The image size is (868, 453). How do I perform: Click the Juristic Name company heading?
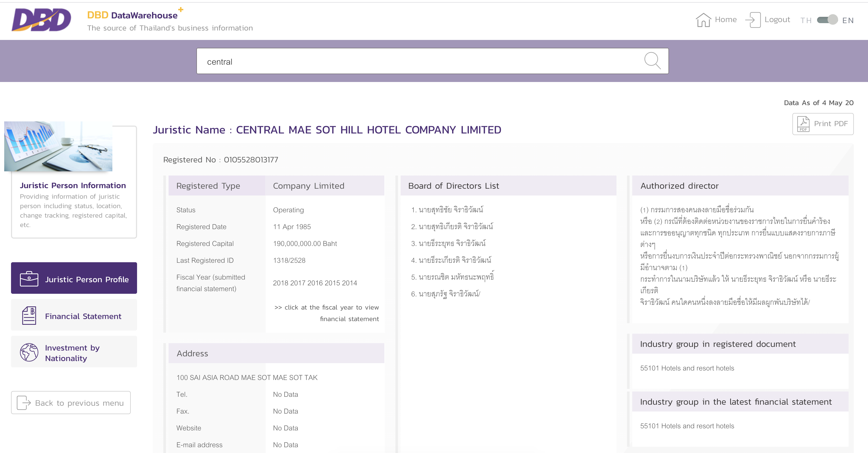[327, 130]
